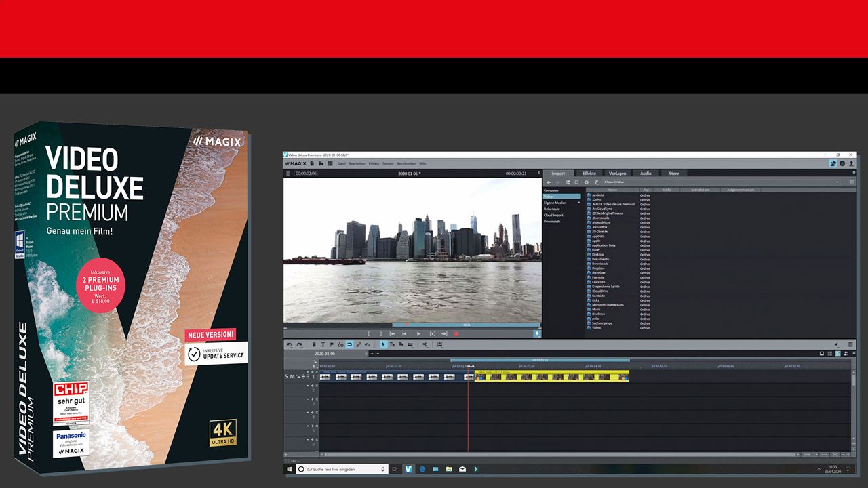This screenshot has width=868, height=488.
Task: Select the scissors cut tool
Action: pos(340,344)
